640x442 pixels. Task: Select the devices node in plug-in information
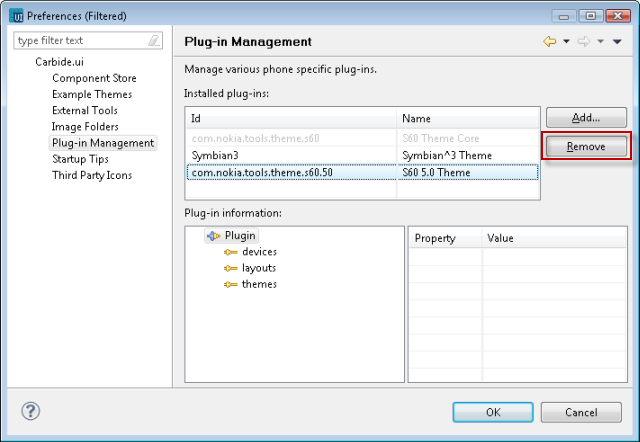[x=259, y=252]
